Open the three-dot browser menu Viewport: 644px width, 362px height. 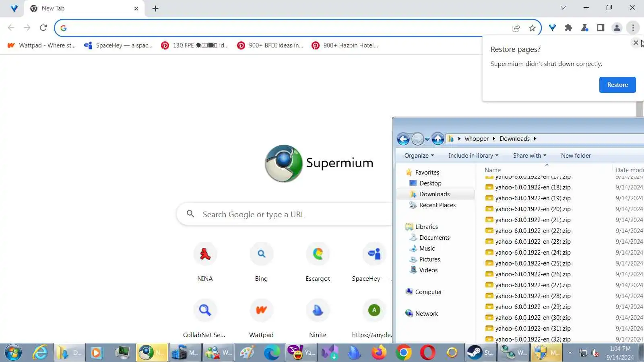(633, 28)
